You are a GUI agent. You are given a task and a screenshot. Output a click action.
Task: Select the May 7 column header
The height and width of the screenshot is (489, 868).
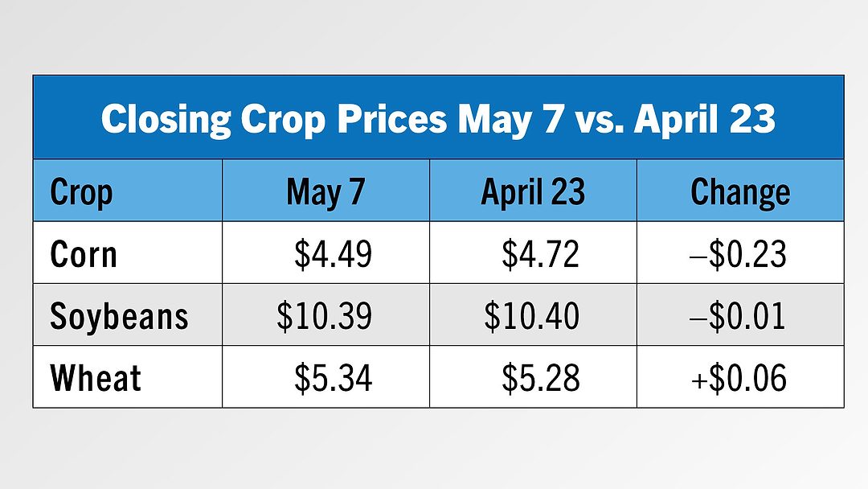coord(325,191)
